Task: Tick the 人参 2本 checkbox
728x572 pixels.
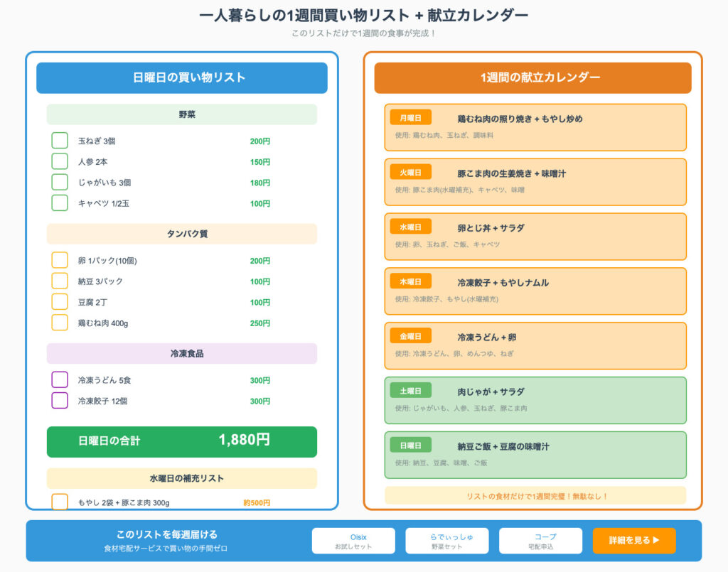Action: click(x=60, y=161)
